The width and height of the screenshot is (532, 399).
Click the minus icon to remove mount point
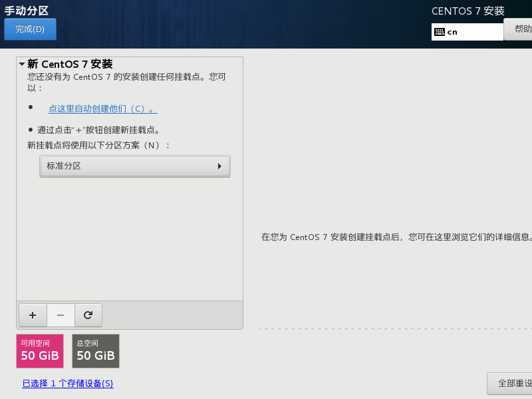click(61, 315)
